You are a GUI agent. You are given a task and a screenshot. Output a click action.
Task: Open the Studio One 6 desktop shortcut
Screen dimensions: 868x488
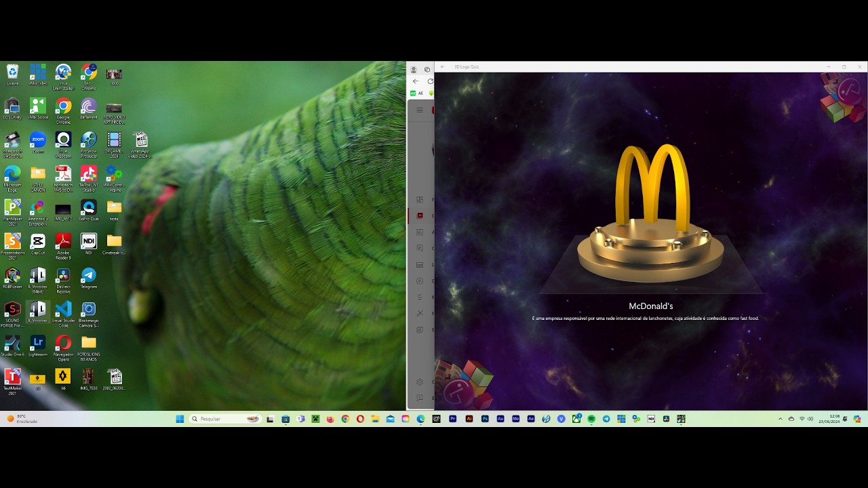[x=12, y=346]
